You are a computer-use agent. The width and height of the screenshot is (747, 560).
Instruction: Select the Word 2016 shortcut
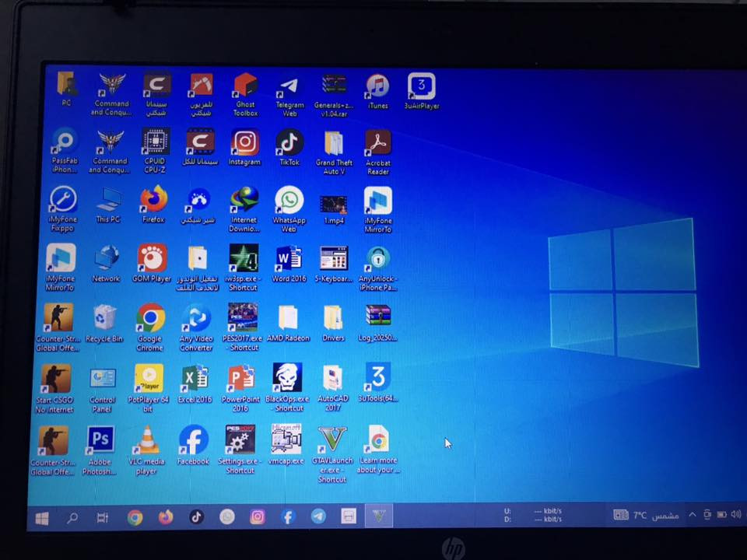(289, 260)
